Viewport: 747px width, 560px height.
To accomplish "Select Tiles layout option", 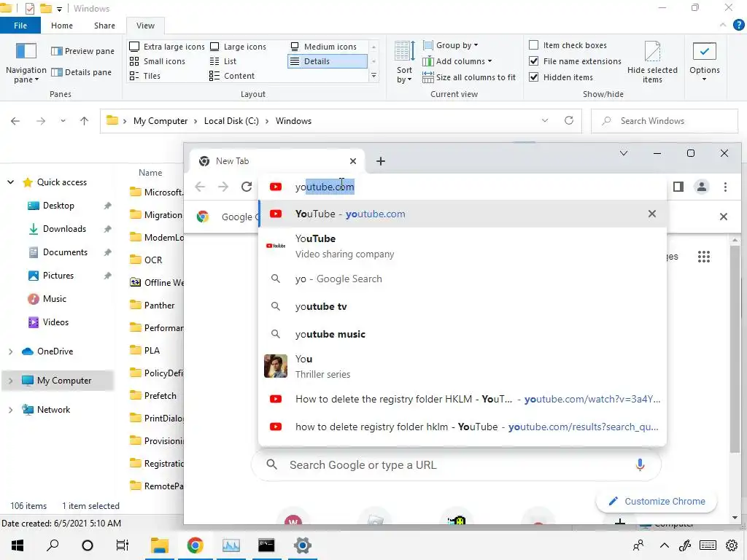I will [x=145, y=76].
